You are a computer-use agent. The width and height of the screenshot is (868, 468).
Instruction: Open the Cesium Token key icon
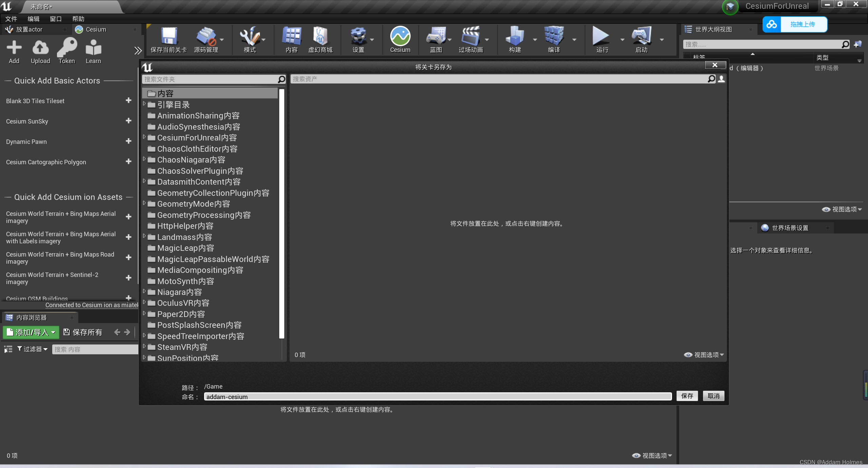click(67, 48)
